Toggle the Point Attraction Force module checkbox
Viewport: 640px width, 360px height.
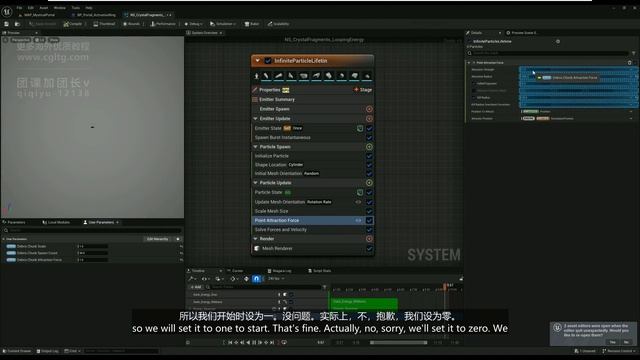[x=369, y=220]
